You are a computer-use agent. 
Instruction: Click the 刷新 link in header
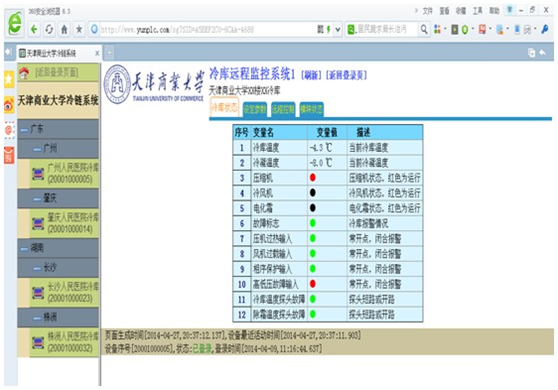click(311, 75)
